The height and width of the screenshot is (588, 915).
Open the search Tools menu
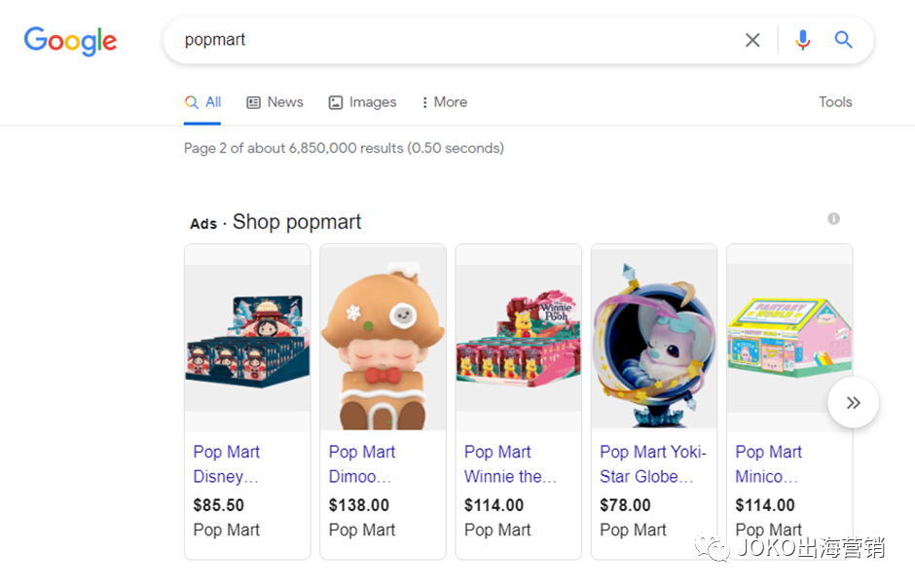point(835,102)
